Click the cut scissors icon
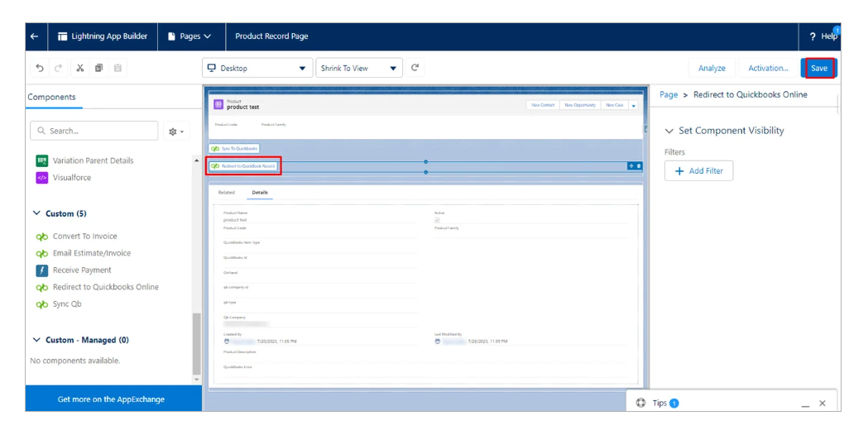Image resolution: width=868 pixels, height=435 pixels. tap(80, 69)
